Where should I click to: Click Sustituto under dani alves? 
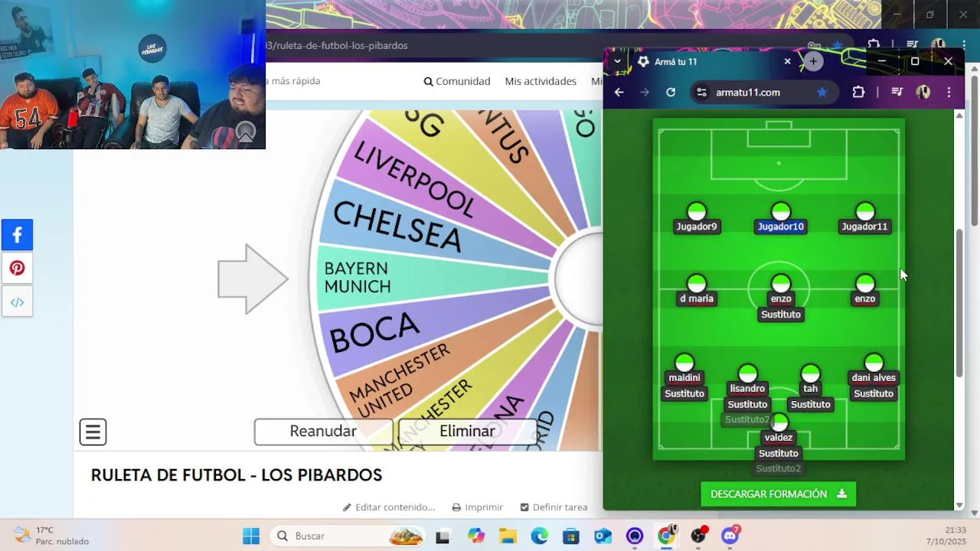click(874, 394)
